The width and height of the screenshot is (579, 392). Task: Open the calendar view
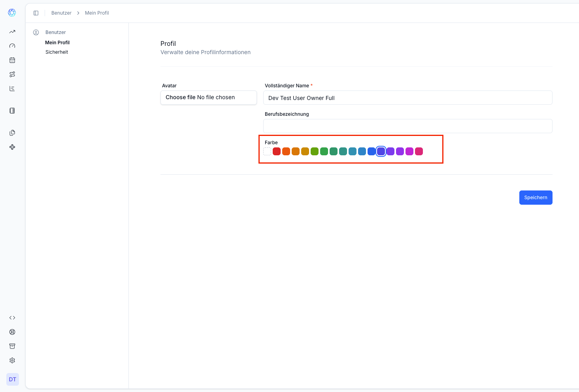(x=12, y=60)
